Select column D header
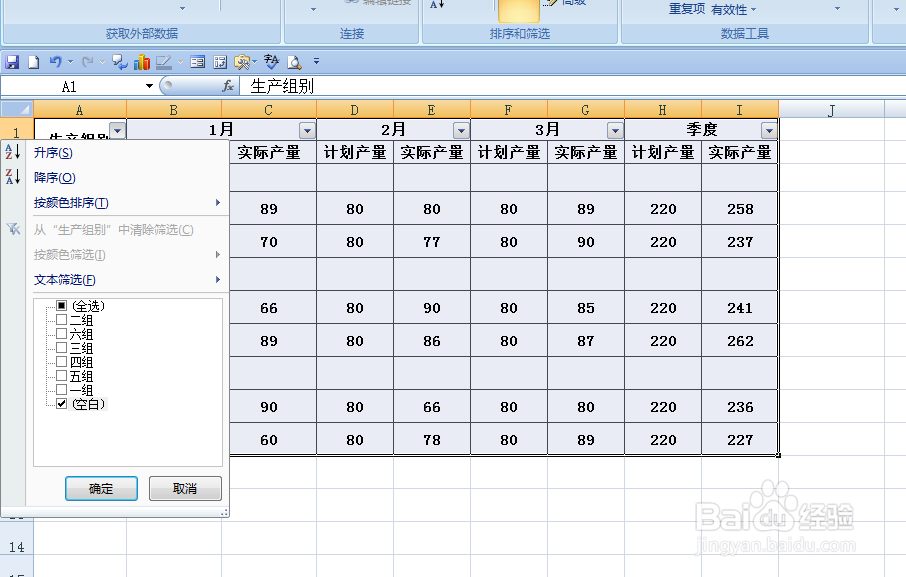Screen dimensions: 906x577 (355, 110)
